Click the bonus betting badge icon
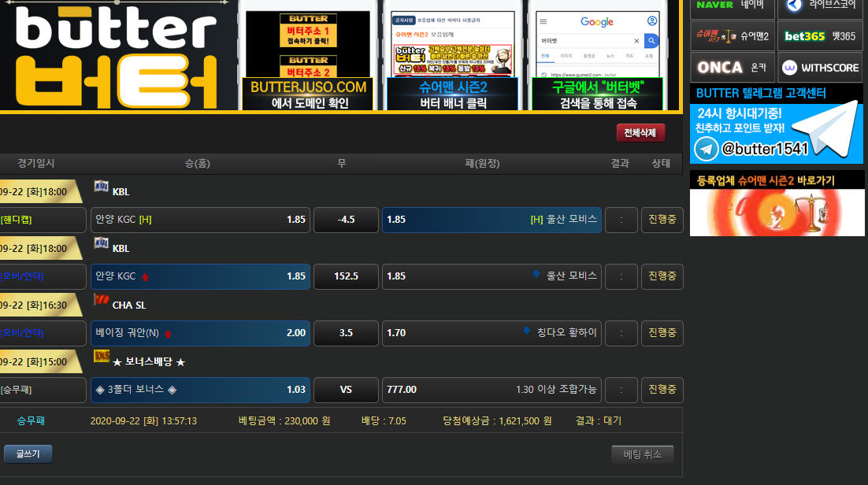 point(101,357)
